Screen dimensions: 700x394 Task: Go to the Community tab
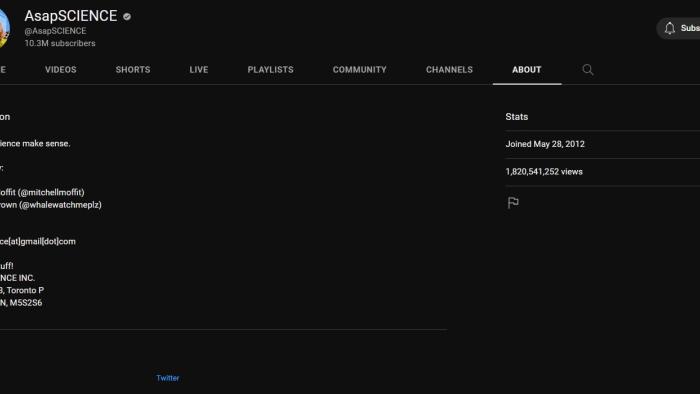point(359,70)
